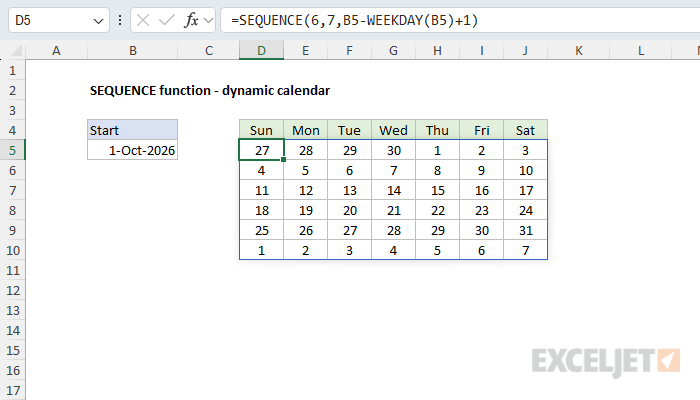Select column L header
The height and width of the screenshot is (400, 700).
(641, 50)
